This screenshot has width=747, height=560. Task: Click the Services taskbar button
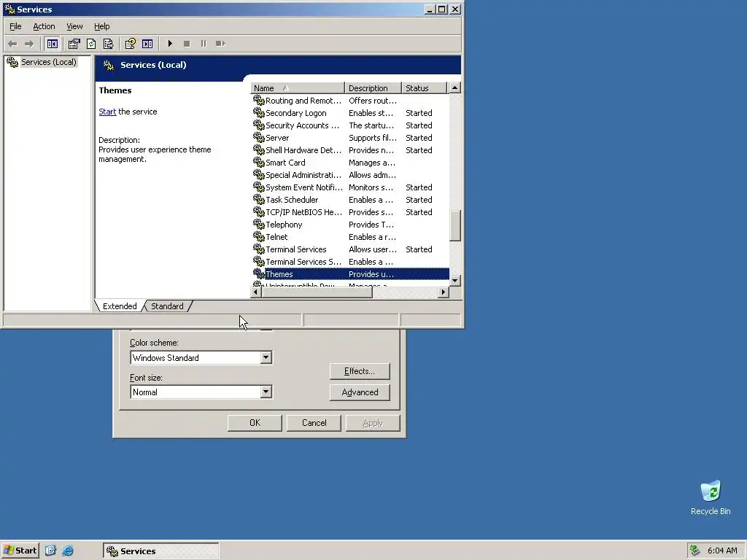click(161, 551)
